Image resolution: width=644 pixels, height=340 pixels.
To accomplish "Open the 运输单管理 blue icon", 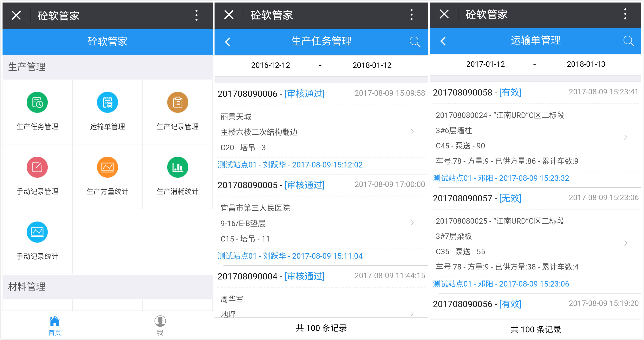I will pos(107,102).
